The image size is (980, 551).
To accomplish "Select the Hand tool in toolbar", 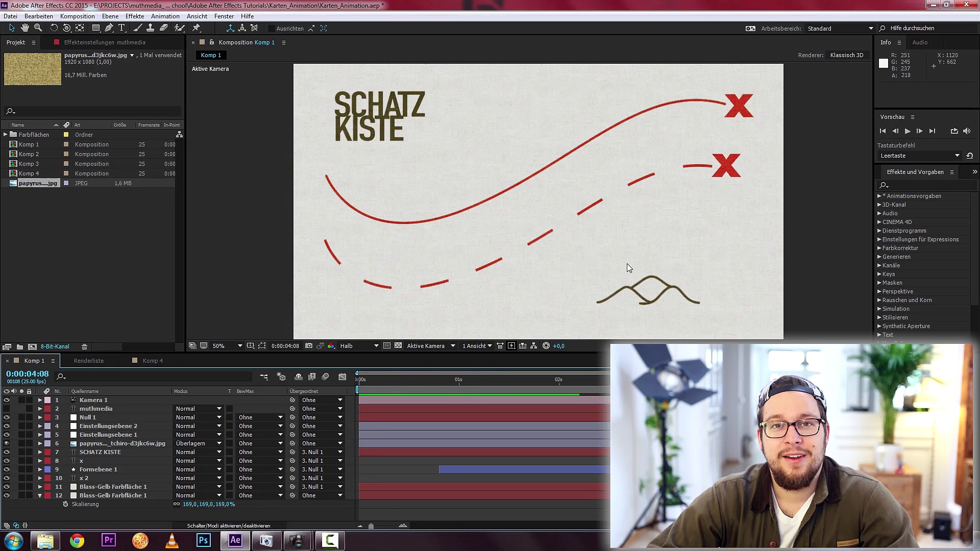I will pos(24,28).
